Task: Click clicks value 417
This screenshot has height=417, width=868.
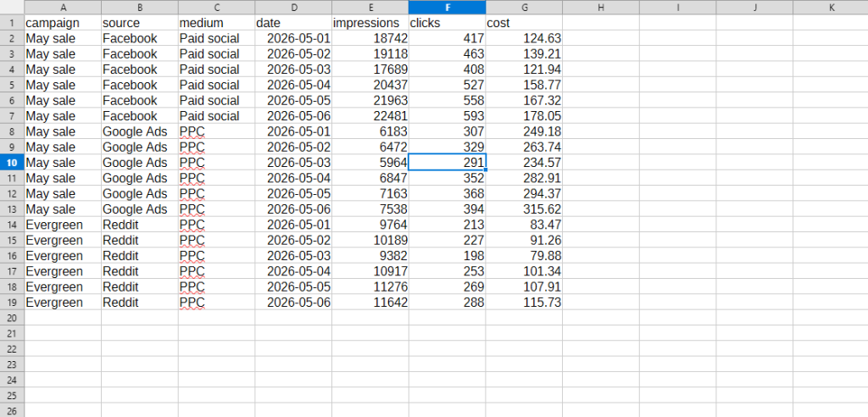Action: (448, 38)
